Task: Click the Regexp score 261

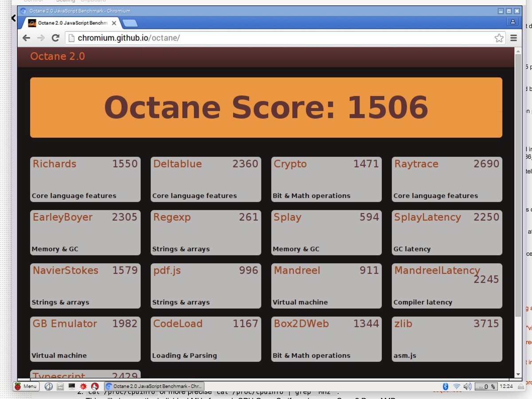Action: [x=248, y=217]
